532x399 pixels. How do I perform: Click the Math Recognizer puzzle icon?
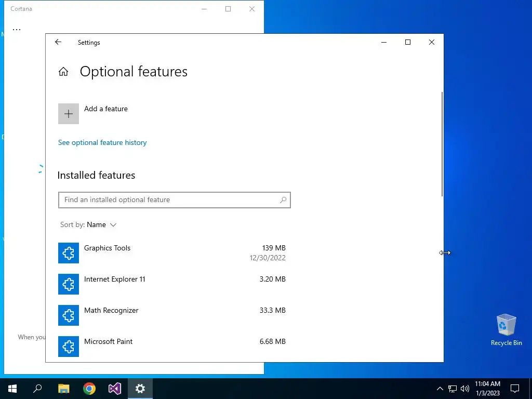click(x=69, y=315)
